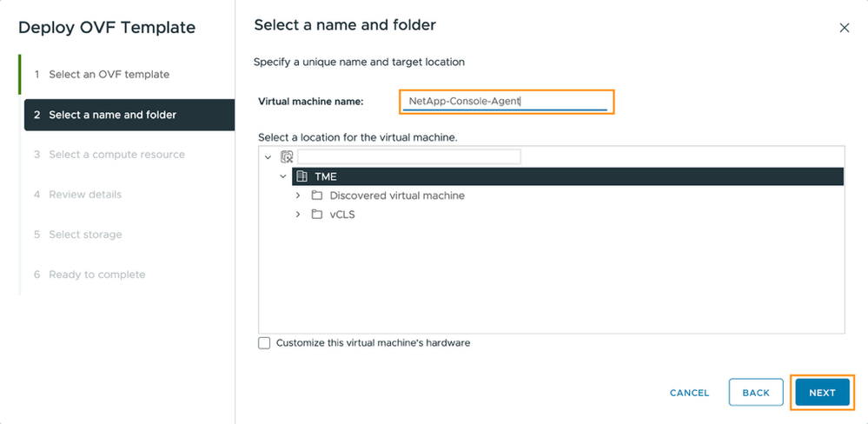The height and width of the screenshot is (424, 868).
Task: Select the TME datacenter row
Action: pos(565,176)
